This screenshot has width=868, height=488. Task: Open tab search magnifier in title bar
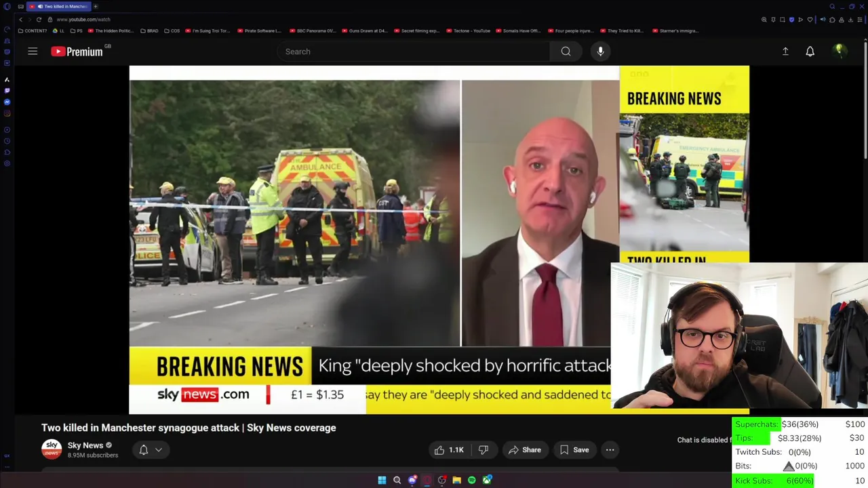pyautogui.click(x=832, y=6)
